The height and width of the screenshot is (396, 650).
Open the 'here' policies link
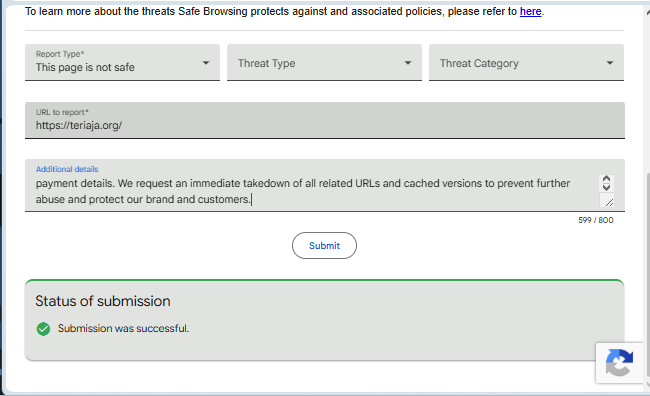click(x=530, y=11)
